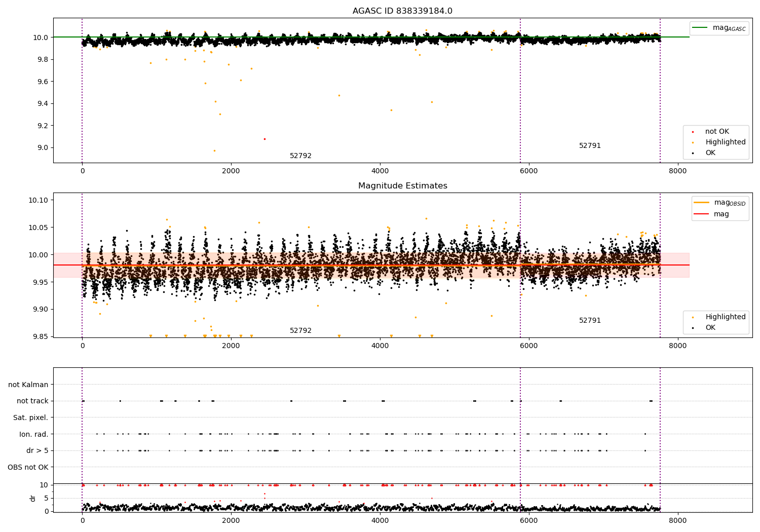The height and width of the screenshot is (532, 760).
Task: Click the 8000 x-axis tick under top plot
Action: coord(677,171)
